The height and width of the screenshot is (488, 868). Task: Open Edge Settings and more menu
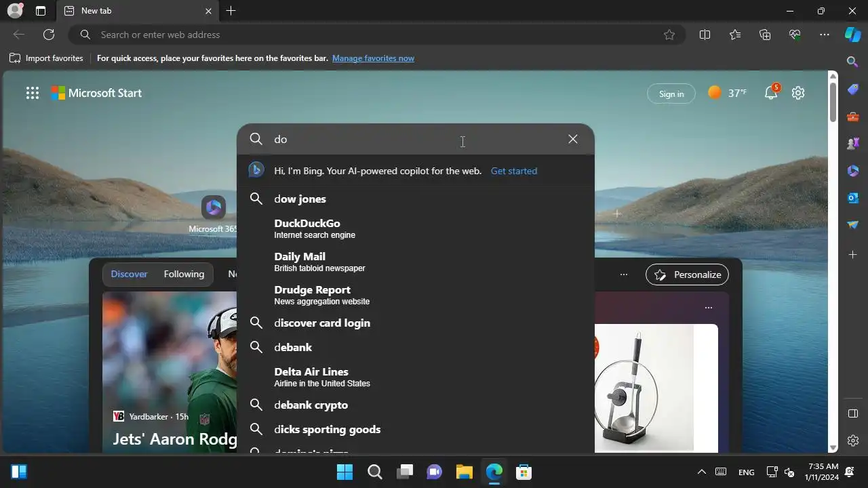825,35
